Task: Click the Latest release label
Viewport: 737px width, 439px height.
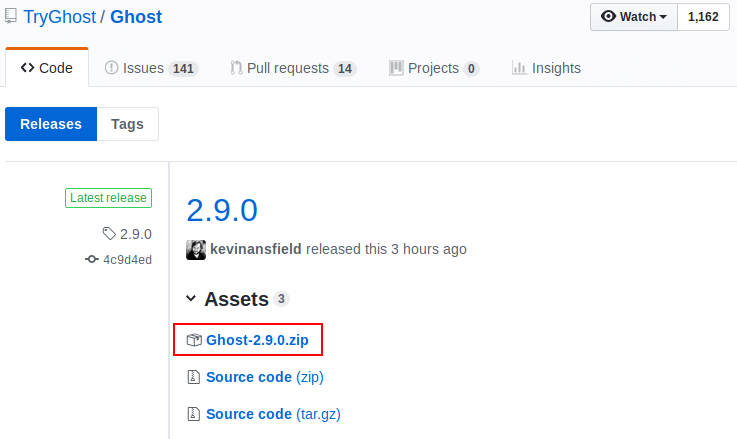Action: [x=109, y=198]
